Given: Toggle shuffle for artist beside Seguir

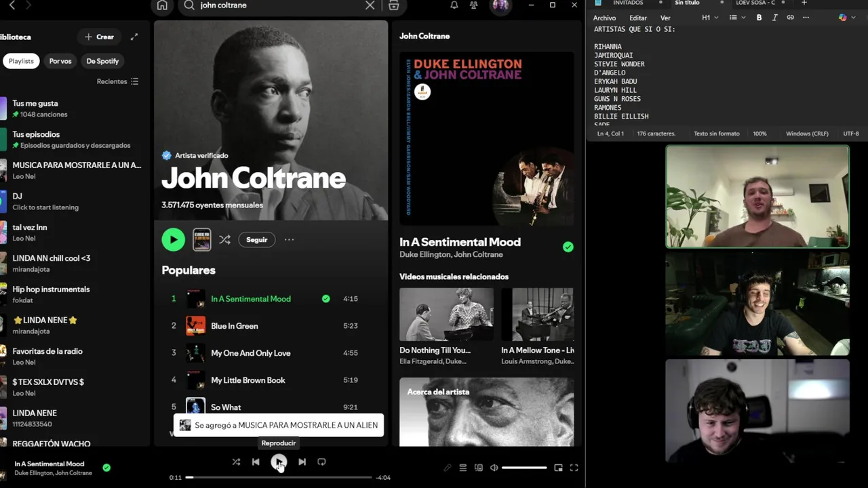Looking at the screenshot, I should (225, 239).
